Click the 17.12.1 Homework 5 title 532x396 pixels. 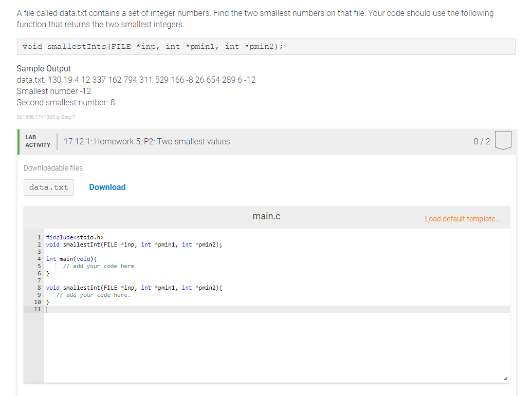tap(146, 141)
